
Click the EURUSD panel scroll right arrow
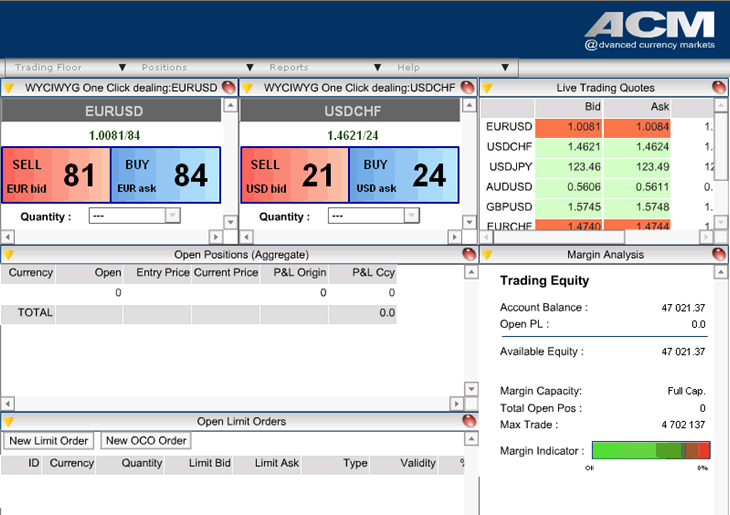216,237
